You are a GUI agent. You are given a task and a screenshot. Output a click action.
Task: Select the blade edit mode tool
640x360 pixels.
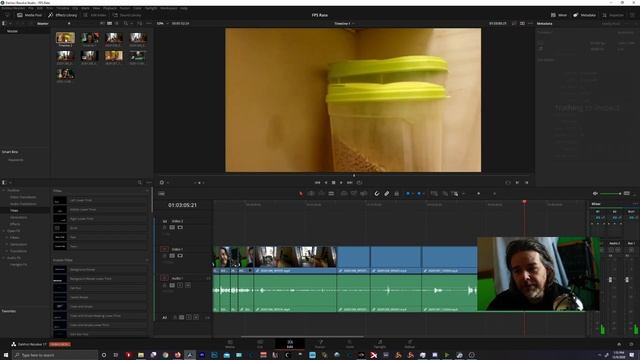click(331, 193)
